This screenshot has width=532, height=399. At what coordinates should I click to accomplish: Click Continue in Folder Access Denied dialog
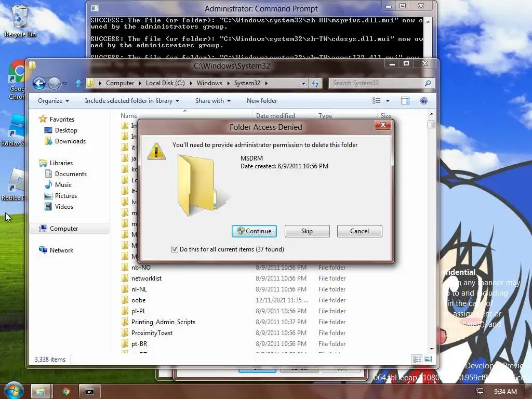[254, 231]
